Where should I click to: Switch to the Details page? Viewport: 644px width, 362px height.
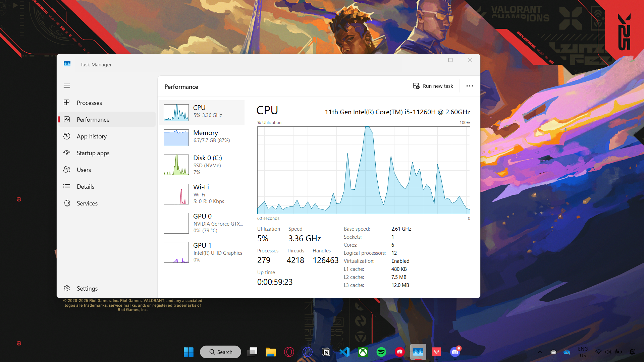tap(85, 187)
